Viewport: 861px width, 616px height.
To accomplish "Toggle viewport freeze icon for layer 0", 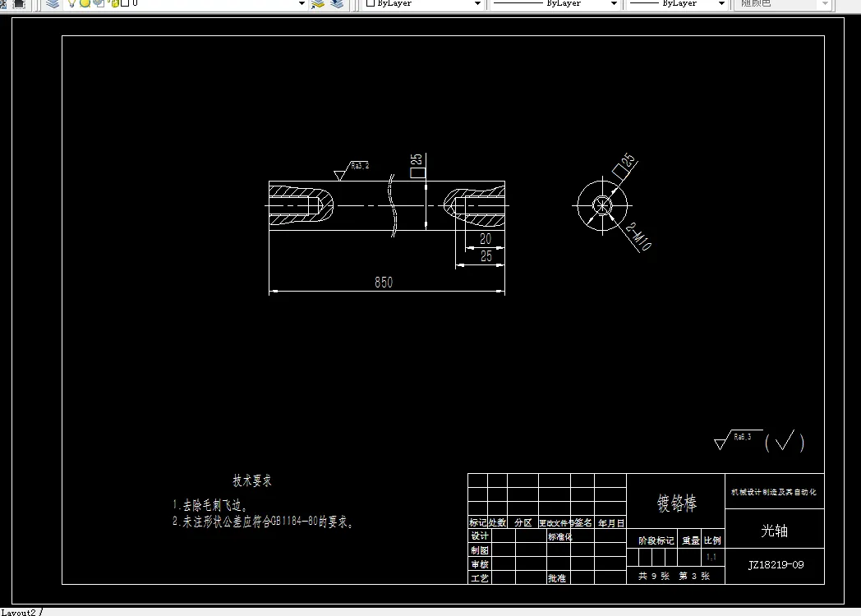I will point(99,3).
